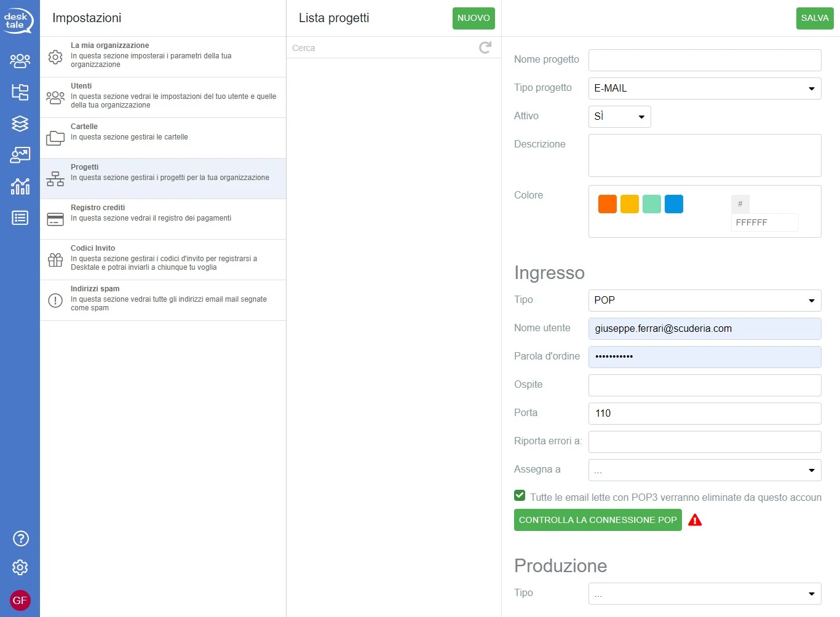Click the NUOVO button
Viewport: 840px width, 617px height.
(473, 18)
